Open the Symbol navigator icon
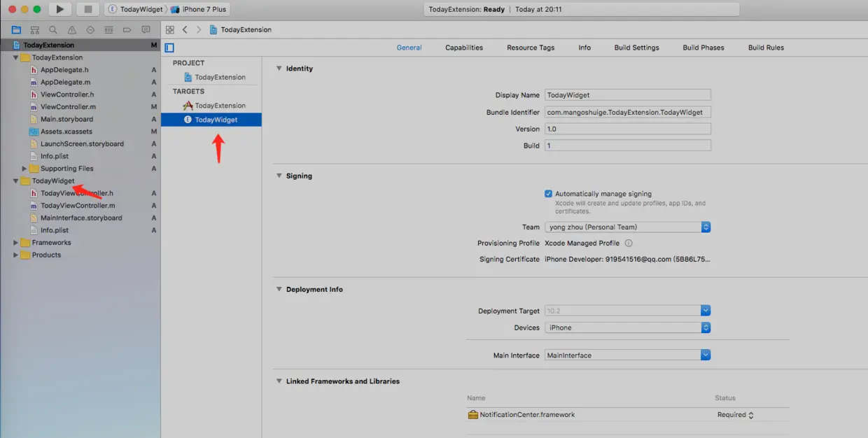This screenshot has height=438, width=868. [x=34, y=30]
